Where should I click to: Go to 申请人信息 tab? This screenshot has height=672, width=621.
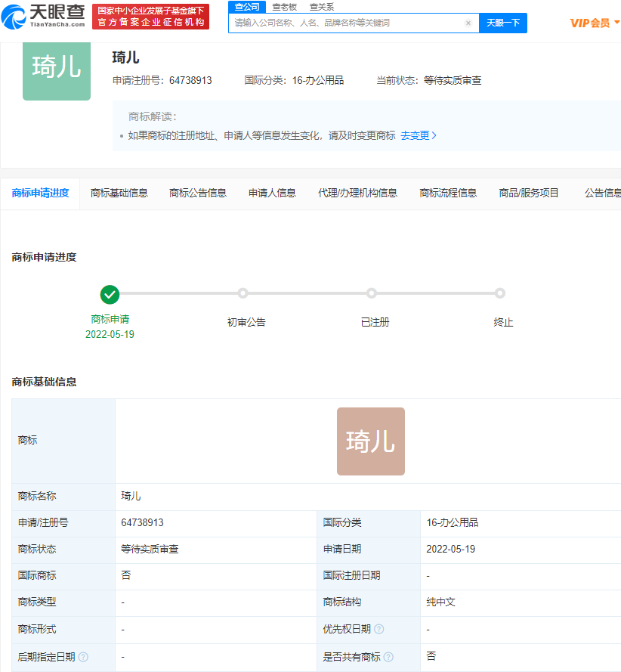[272, 193]
